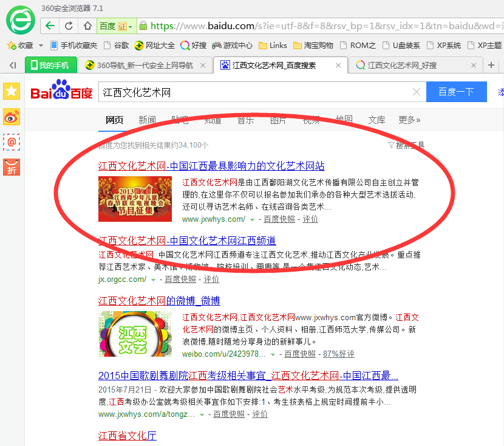Open the 谷歌 bookmark
This screenshot has width=504, height=446.
click(117, 46)
